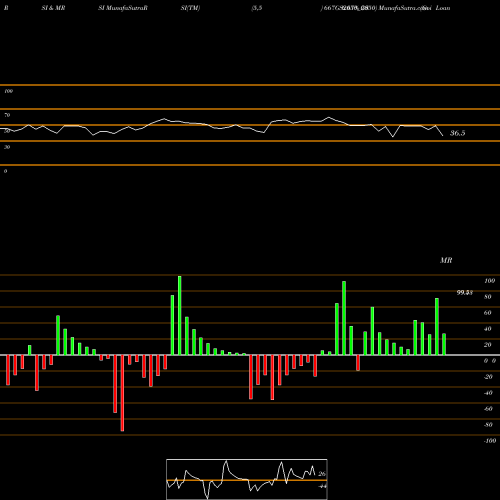Click the MR axis label '-20'
This screenshot has height=500, width=500.
coord(488,377)
